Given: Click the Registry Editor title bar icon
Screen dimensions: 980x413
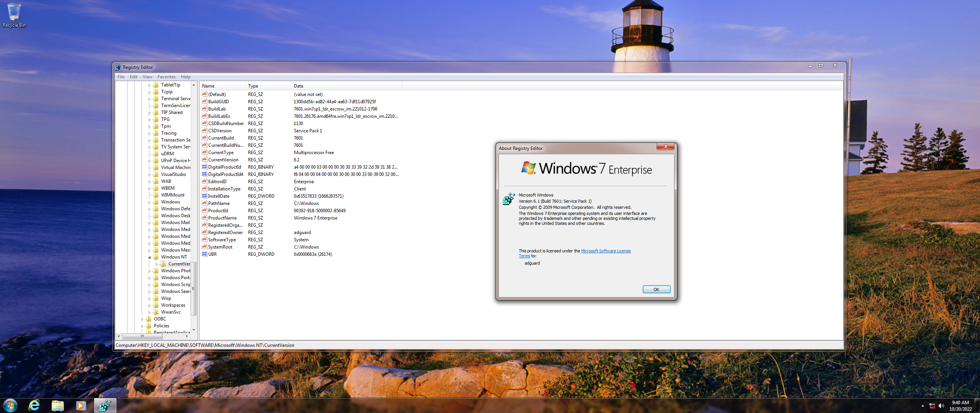Looking at the screenshot, I should [x=118, y=67].
